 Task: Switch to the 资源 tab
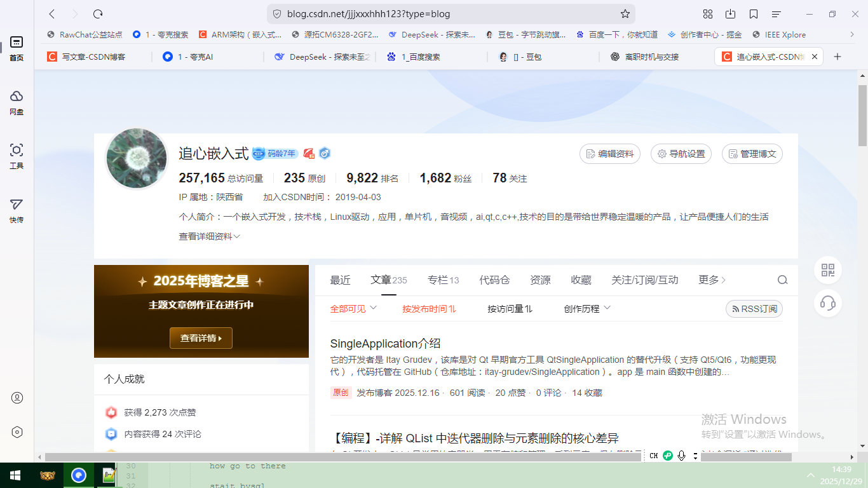coord(540,280)
